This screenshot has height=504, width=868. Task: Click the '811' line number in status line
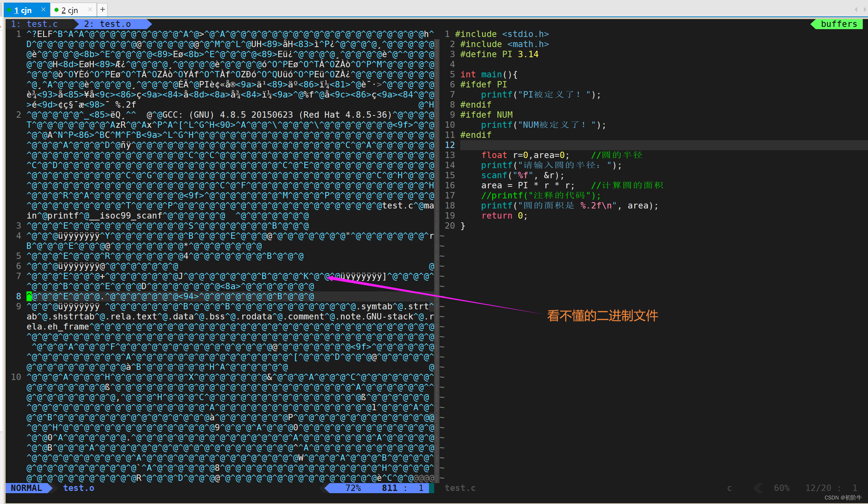point(389,488)
